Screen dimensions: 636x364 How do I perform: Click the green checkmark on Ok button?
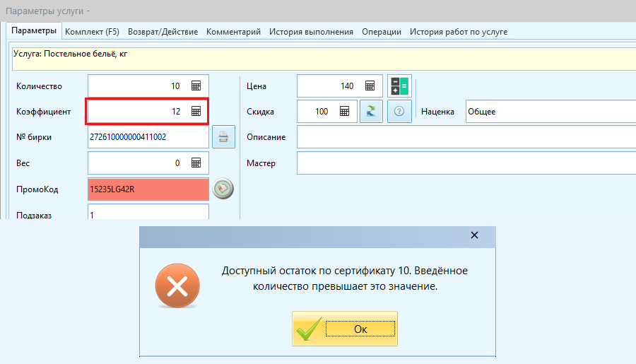pyautogui.click(x=309, y=329)
